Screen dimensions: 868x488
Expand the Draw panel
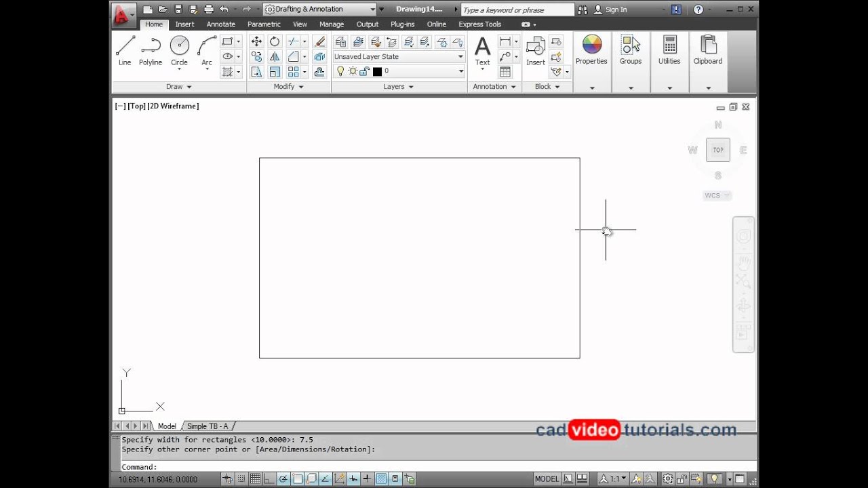click(x=179, y=87)
